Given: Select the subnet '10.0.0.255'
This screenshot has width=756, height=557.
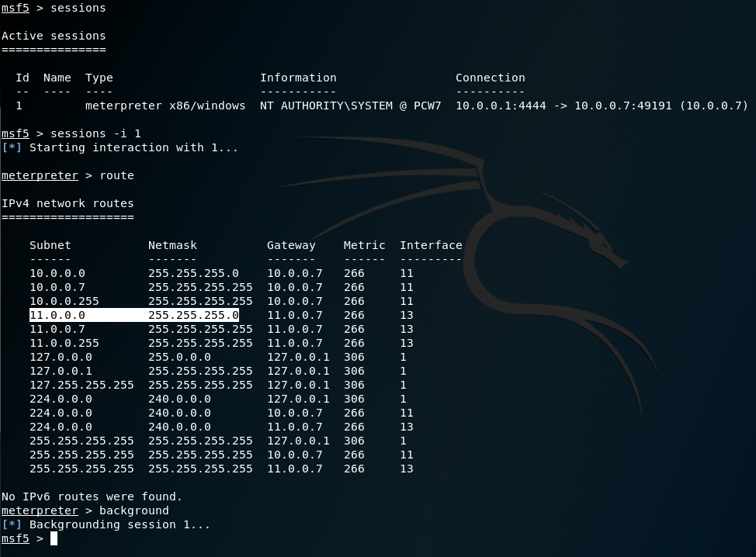Looking at the screenshot, I should pos(64,302).
